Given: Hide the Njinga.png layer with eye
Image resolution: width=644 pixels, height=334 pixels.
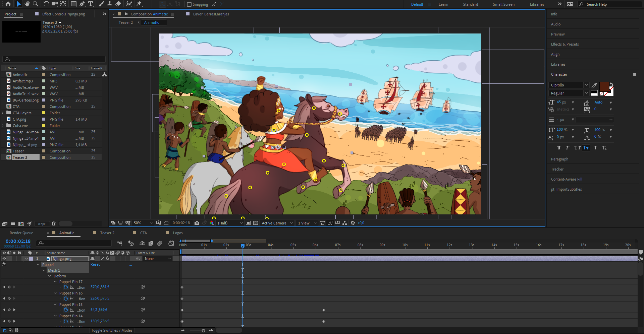Looking at the screenshot, I should (x=4, y=259).
